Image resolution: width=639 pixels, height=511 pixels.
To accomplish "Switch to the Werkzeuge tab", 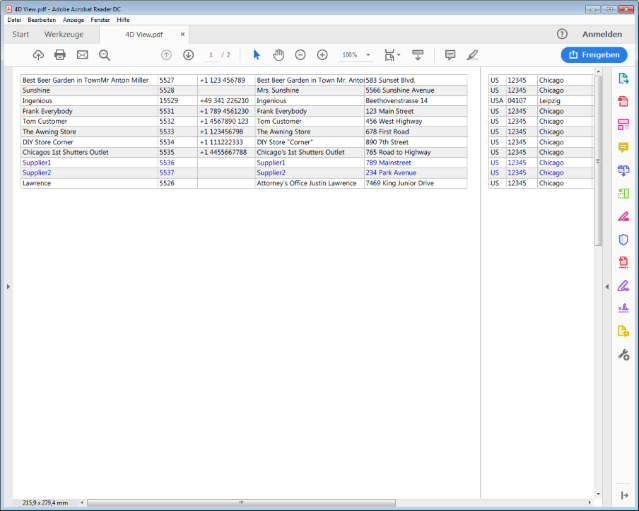I will coord(64,34).
